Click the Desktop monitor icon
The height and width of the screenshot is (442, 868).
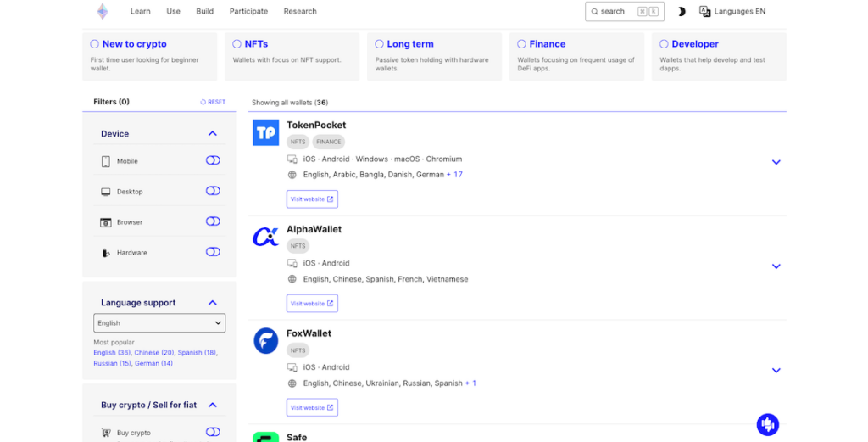pyautogui.click(x=106, y=192)
